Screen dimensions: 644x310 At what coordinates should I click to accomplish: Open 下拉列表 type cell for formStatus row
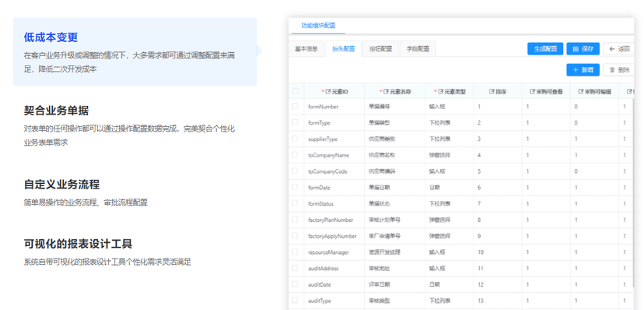450,203
